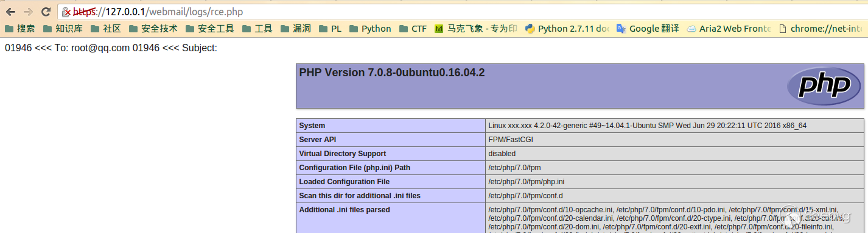This screenshot has height=233, width=868.
Task: Select the FPM/FastCGI value cell
Action: pyautogui.click(x=675, y=140)
